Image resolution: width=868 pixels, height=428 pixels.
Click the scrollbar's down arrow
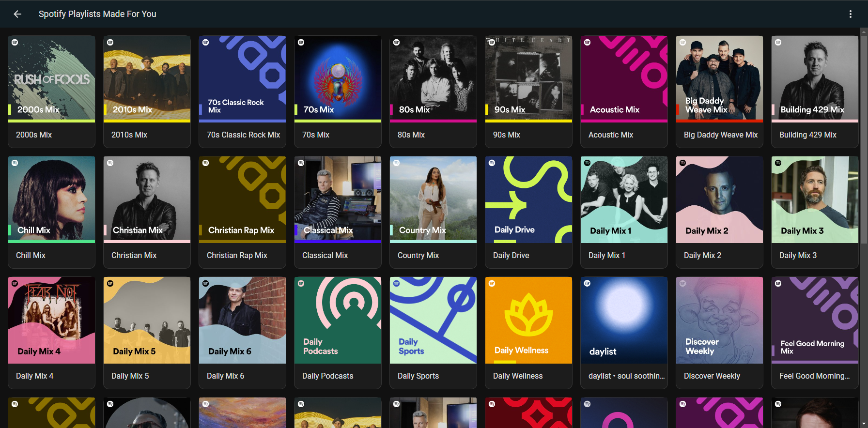pos(864,424)
